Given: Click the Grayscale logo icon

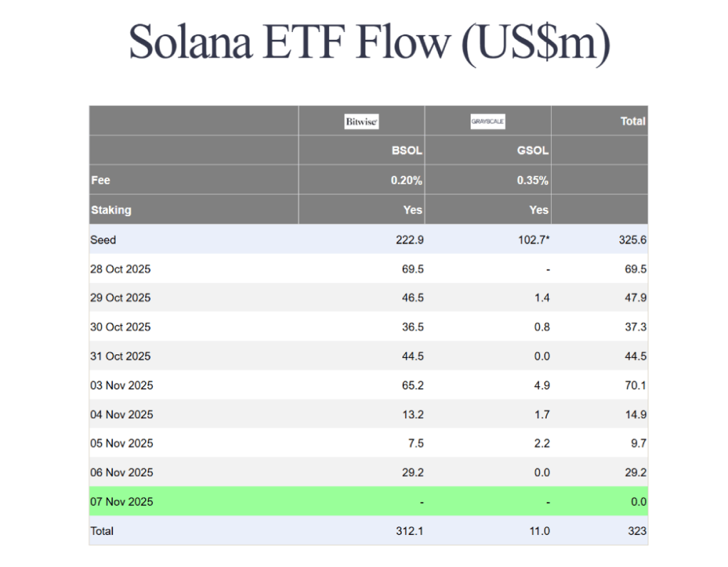Looking at the screenshot, I should pyautogui.click(x=488, y=122).
